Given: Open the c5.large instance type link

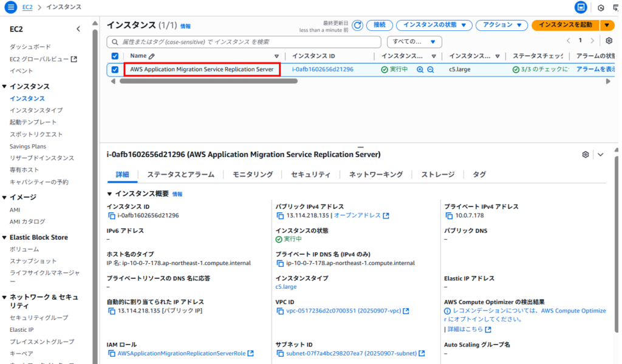Looking at the screenshot, I should [x=286, y=287].
